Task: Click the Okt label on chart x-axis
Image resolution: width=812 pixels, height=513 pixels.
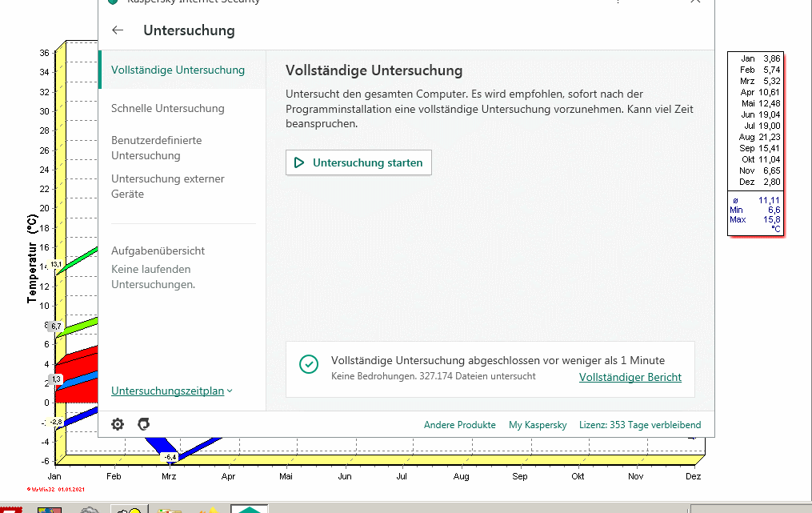Action: pos(578,476)
